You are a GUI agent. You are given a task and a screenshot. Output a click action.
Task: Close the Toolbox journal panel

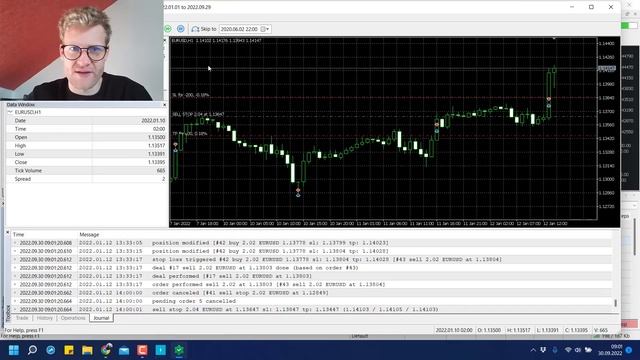click(7, 232)
